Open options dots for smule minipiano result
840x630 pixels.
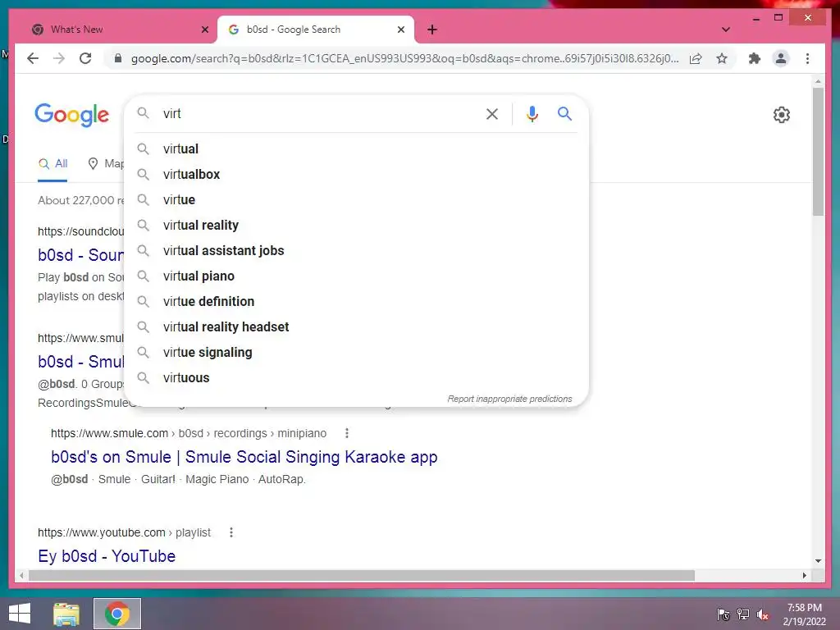point(347,433)
